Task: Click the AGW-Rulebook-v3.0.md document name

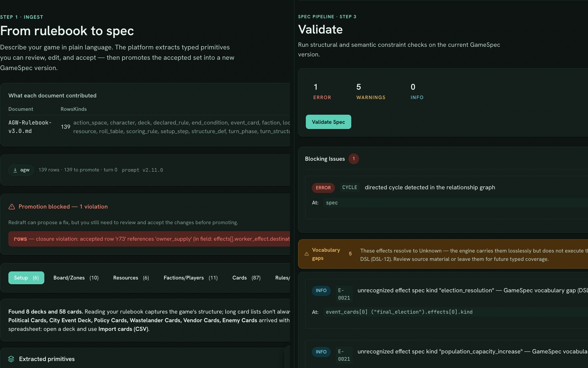Action: [x=30, y=127]
